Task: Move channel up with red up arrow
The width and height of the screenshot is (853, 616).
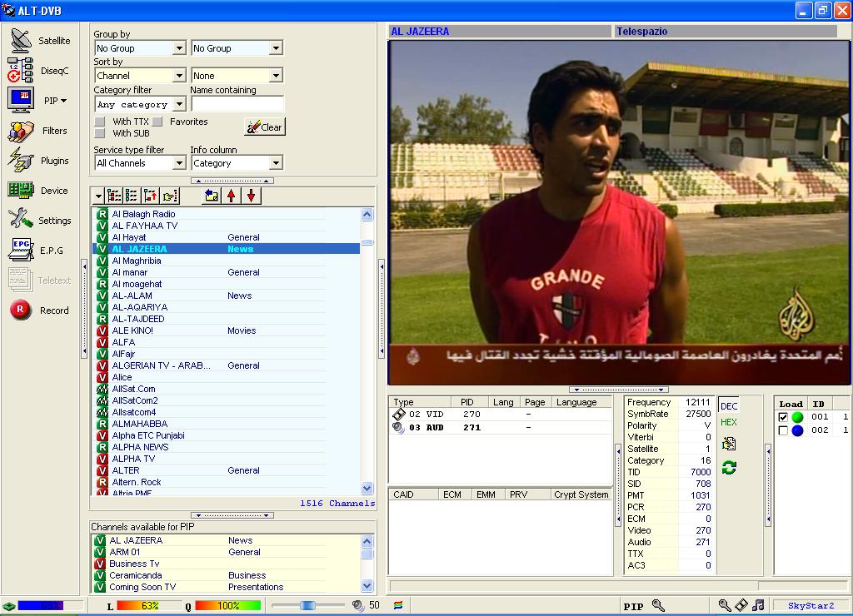Action: [232, 196]
